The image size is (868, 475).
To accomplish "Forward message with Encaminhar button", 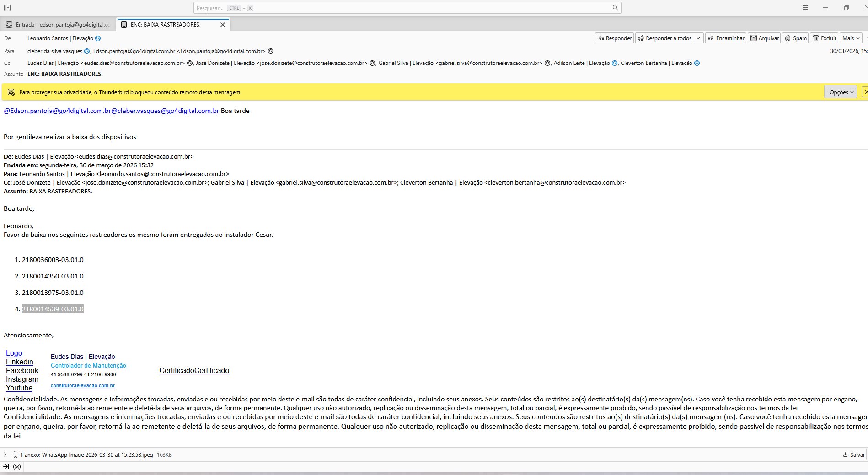I will [726, 38].
